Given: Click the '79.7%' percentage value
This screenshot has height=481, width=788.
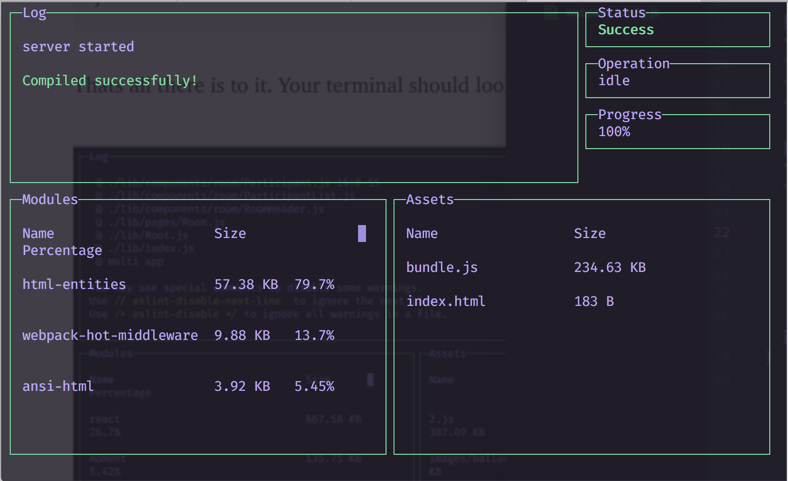Looking at the screenshot, I should click(x=314, y=284).
